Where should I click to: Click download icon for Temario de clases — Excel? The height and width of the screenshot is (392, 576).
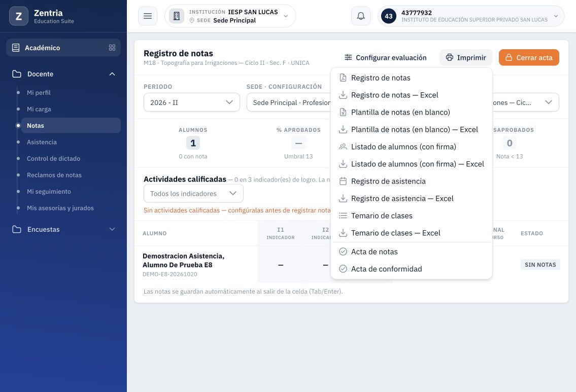point(343,233)
